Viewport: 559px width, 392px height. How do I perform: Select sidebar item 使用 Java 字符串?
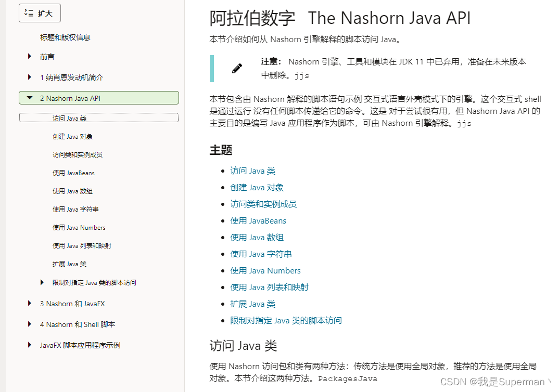pos(75,210)
